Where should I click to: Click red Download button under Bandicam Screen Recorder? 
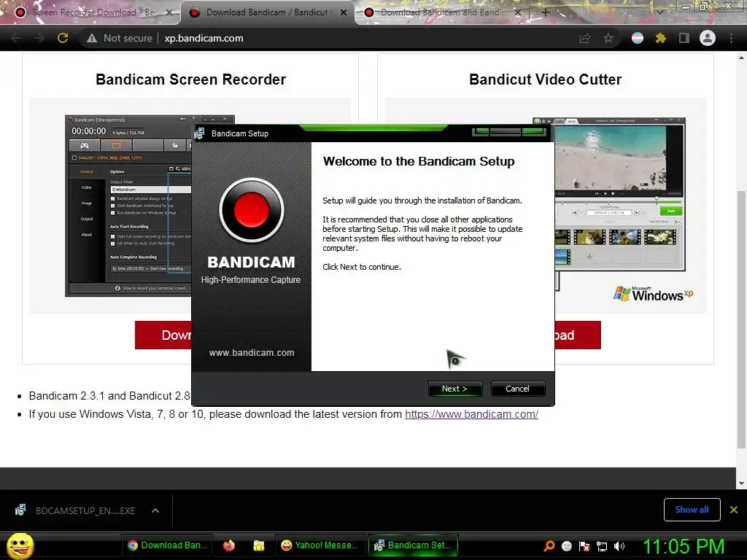163,335
